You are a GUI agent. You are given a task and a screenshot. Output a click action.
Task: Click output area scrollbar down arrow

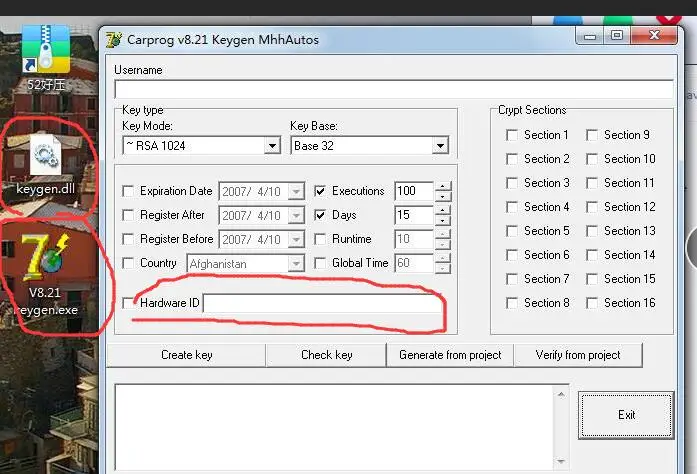561,462
